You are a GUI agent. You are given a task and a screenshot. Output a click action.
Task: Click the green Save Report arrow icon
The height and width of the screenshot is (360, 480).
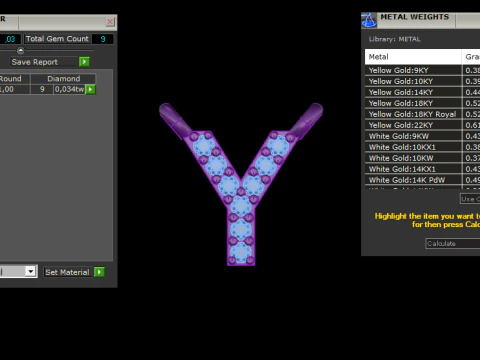[x=84, y=62]
